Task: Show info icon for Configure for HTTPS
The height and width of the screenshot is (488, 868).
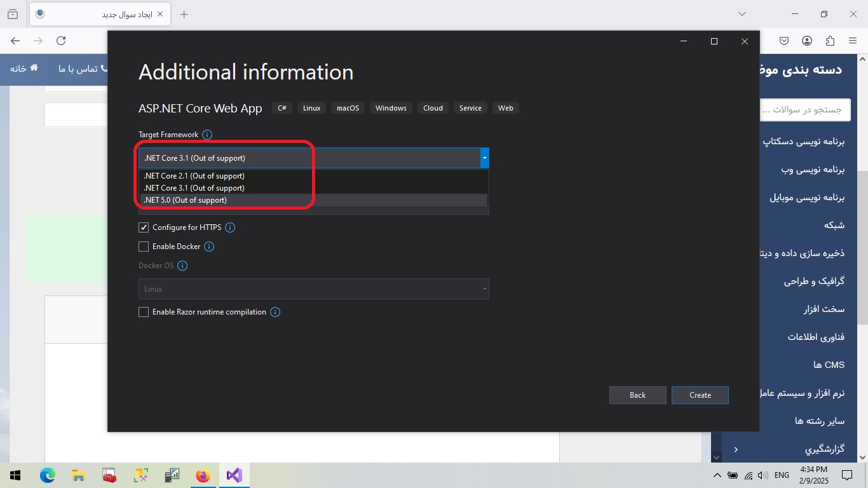Action: (x=230, y=227)
